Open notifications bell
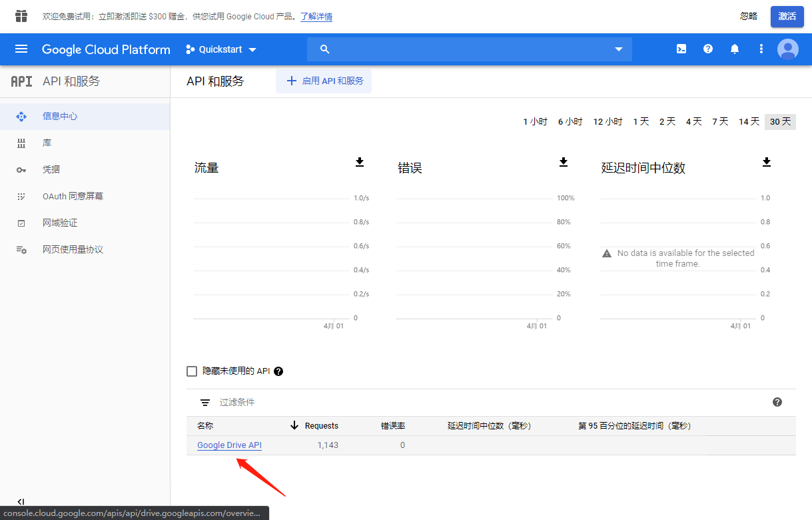Viewport: 812px width, 520px height. pos(735,49)
